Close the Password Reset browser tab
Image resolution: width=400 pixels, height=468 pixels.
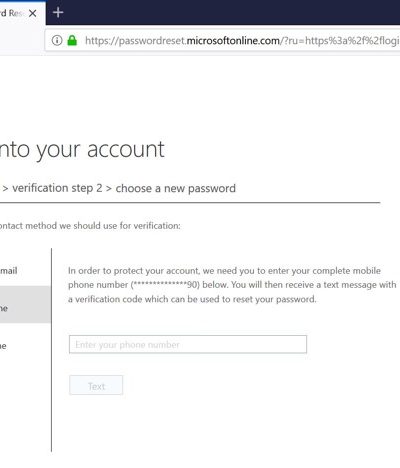32,13
